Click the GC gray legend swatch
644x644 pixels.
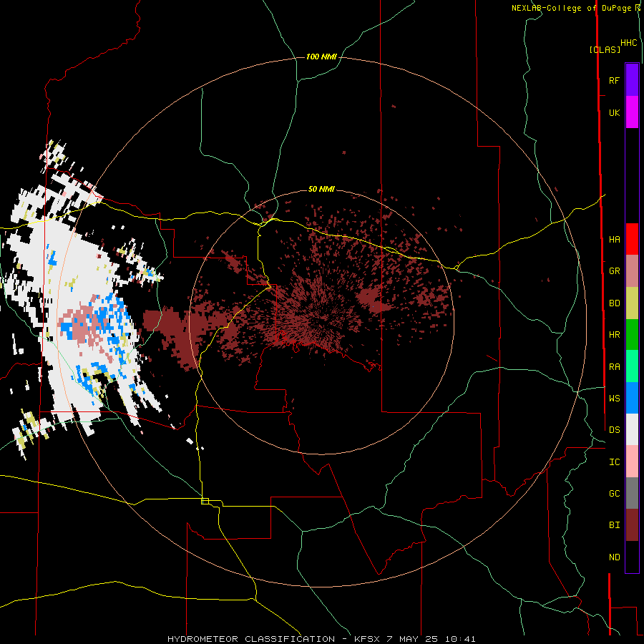[632, 493]
